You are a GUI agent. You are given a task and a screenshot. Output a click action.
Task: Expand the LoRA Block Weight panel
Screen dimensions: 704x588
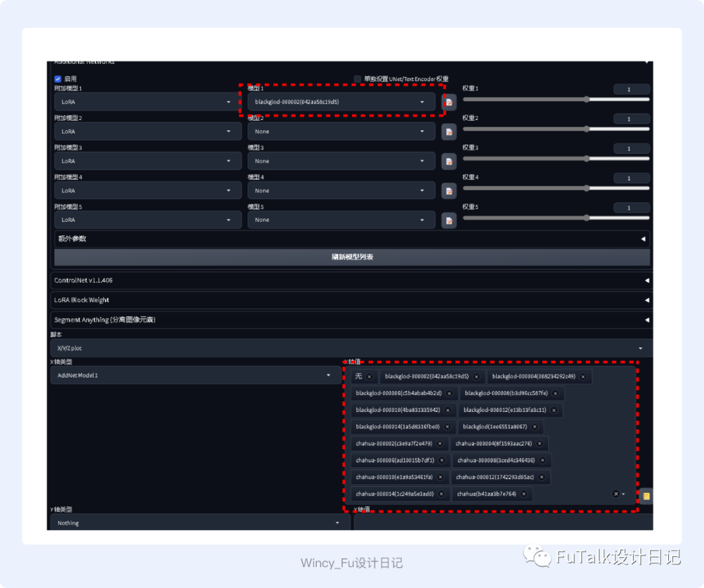click(x=351, y=301)
